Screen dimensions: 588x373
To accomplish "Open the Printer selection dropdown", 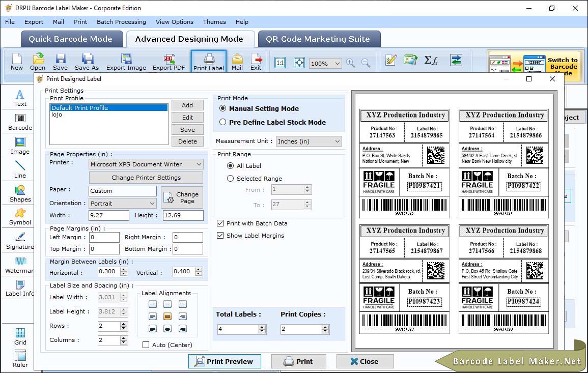I will coord(146,164).
